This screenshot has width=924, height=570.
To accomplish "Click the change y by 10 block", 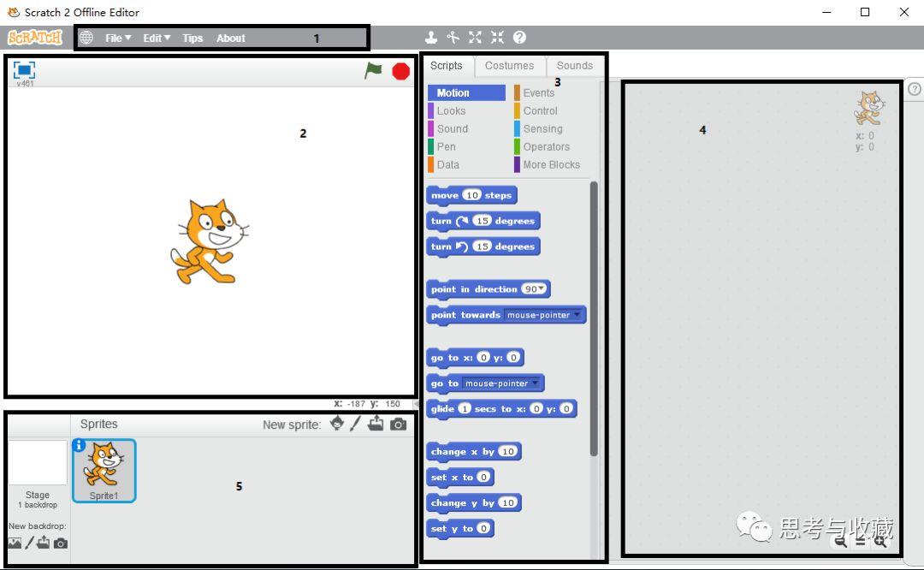I will click(x=474, y=502).
